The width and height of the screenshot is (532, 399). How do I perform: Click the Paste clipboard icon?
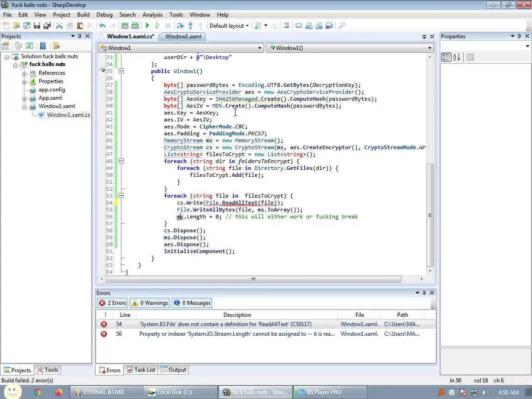pos(80,25)
